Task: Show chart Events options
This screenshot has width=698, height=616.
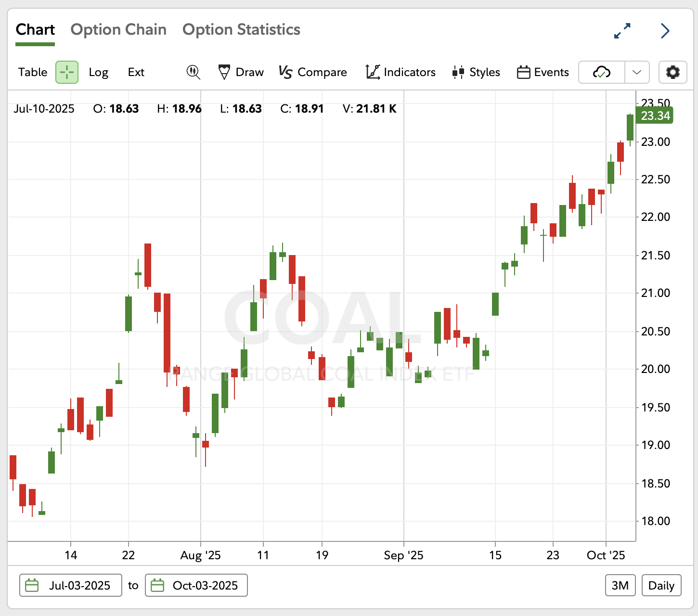Action: 543,72
